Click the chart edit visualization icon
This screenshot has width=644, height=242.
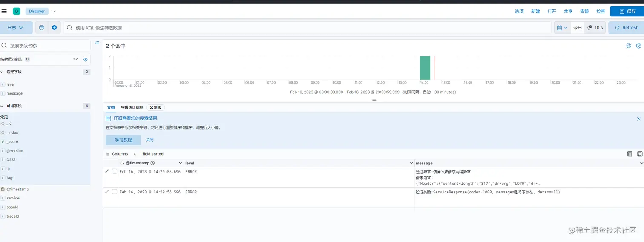[x=629, y=46]
